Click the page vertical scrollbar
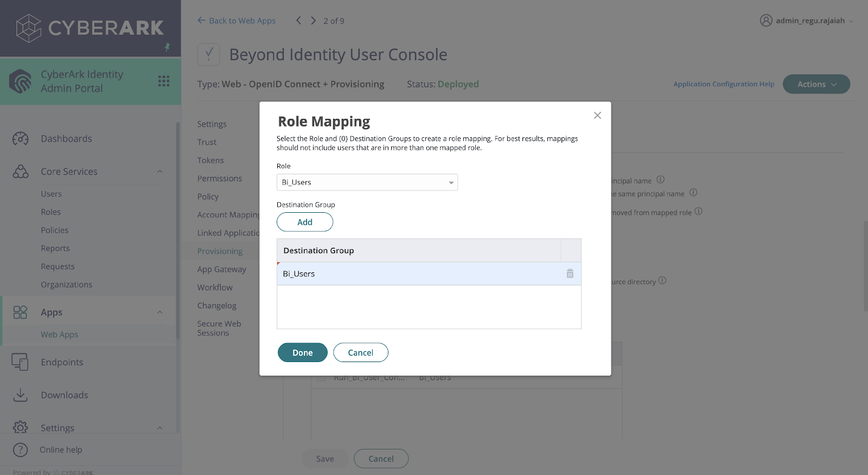Screen dimensions: 868x475 (865, 266)
